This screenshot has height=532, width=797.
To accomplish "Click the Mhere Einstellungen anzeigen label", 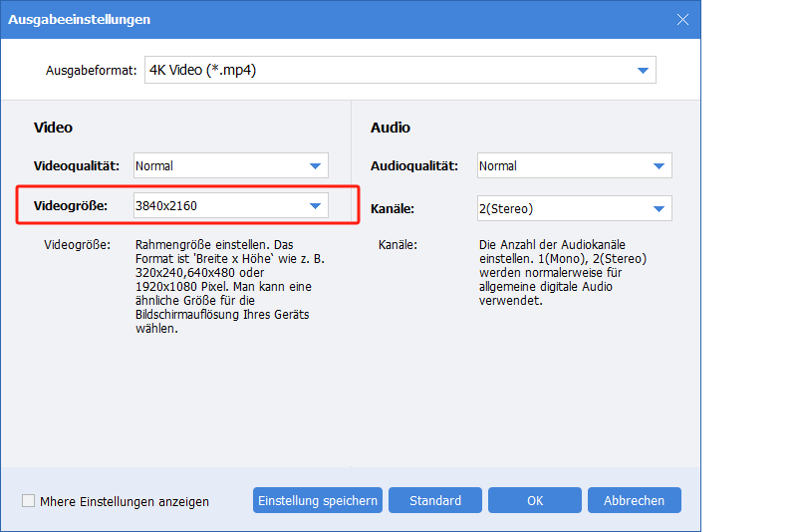I will coord(125,501).
